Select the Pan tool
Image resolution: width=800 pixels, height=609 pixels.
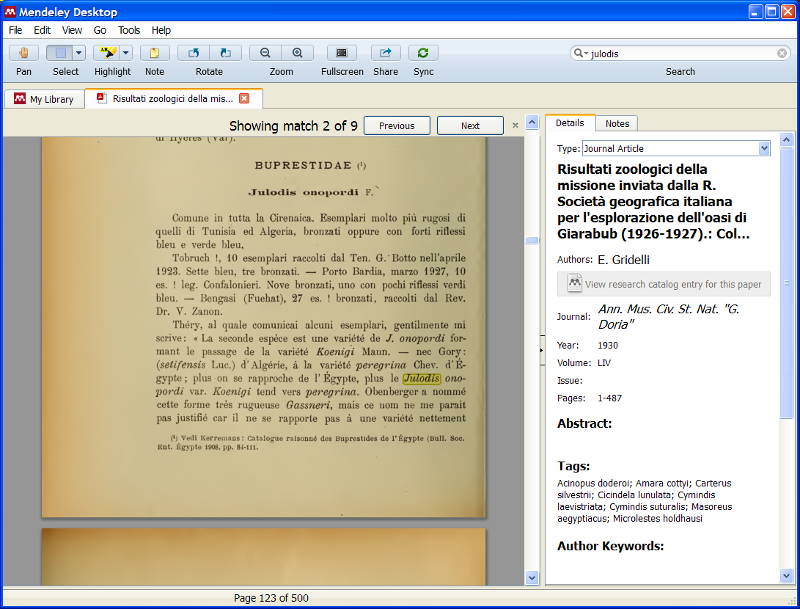pyautogui.click(x=24, y=53)
